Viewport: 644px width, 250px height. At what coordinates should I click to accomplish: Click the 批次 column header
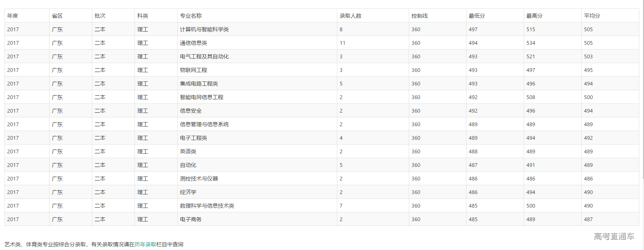[100, 16]
